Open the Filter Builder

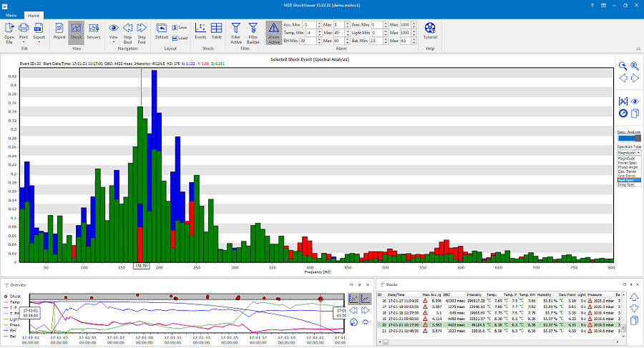253,31
